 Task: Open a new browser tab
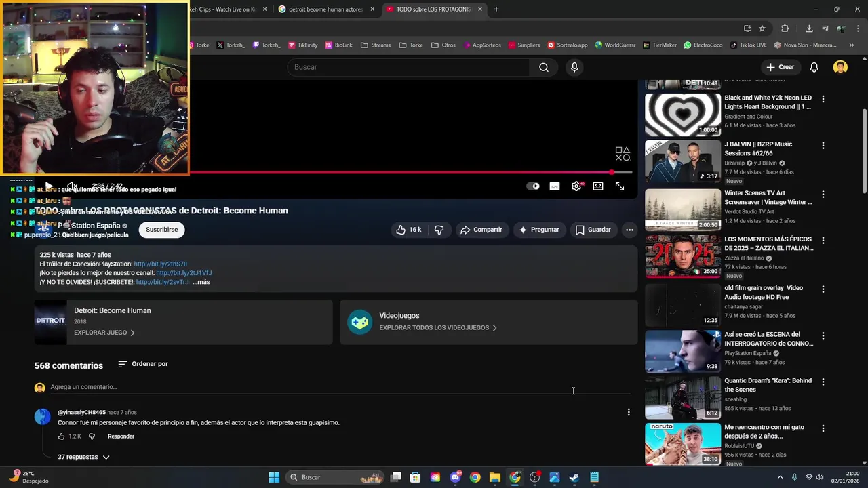click(x=496, y=9)
